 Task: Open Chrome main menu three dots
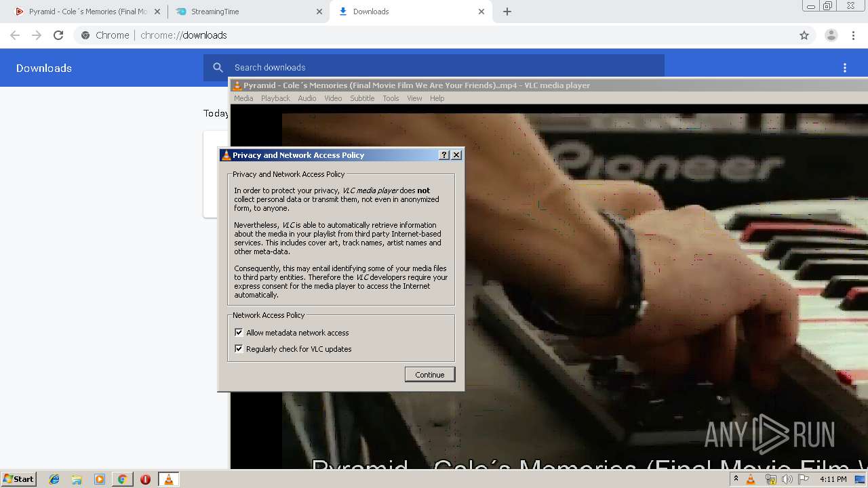[853, 35]
